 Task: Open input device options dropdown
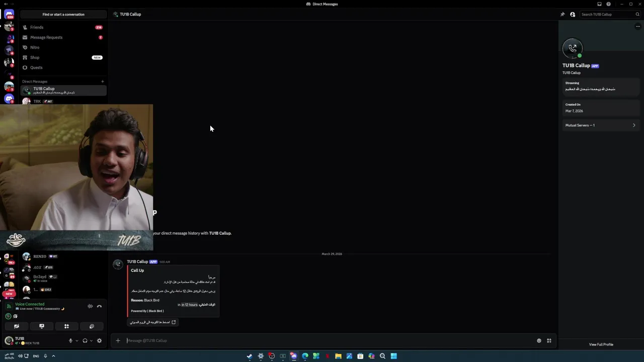[x=77, y=341]
